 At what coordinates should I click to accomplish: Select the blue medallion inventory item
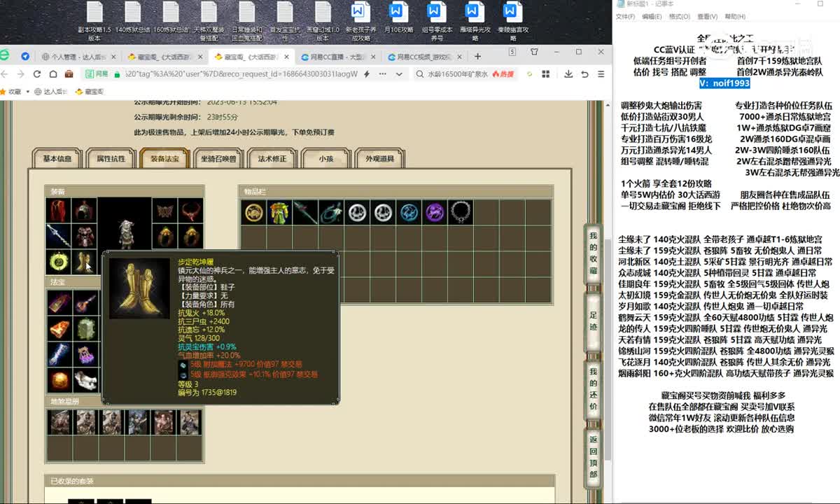pyautogui.click(x=408, y=213)
